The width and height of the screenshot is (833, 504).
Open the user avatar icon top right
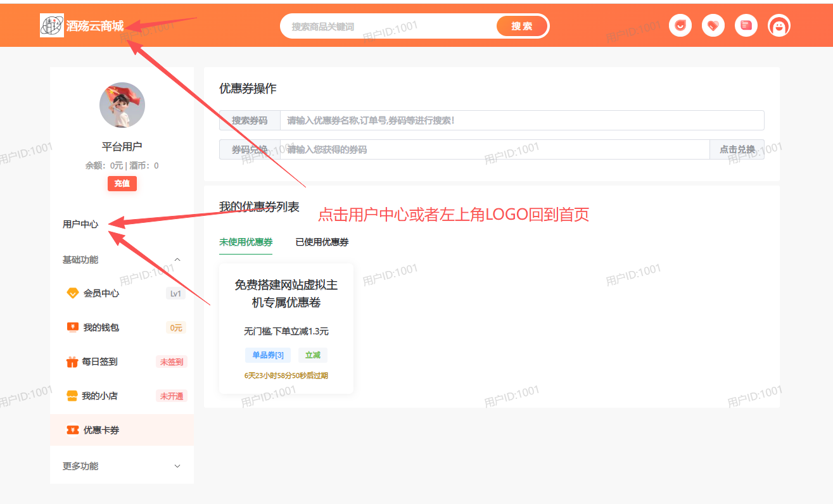[x=779, y=25]
